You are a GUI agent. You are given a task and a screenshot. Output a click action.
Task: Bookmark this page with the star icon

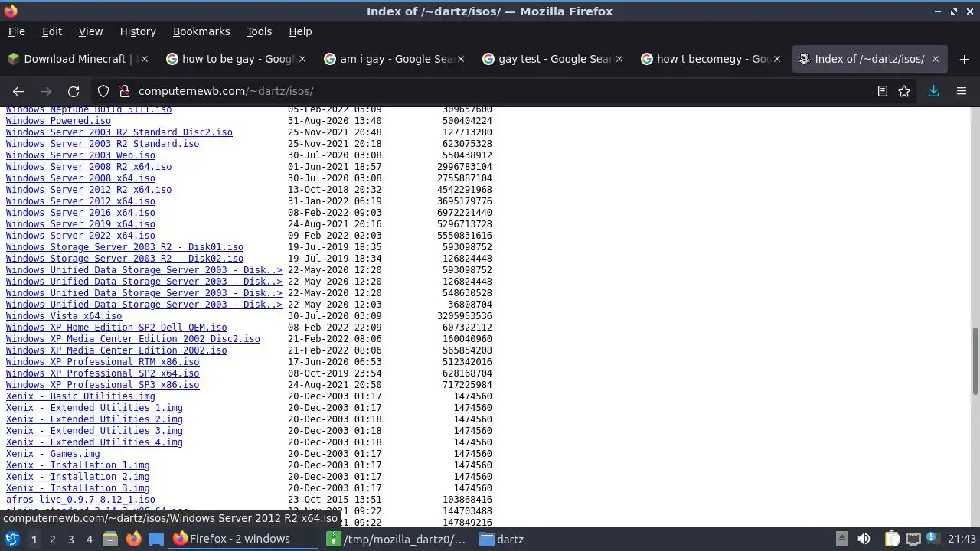click(904, 91)
